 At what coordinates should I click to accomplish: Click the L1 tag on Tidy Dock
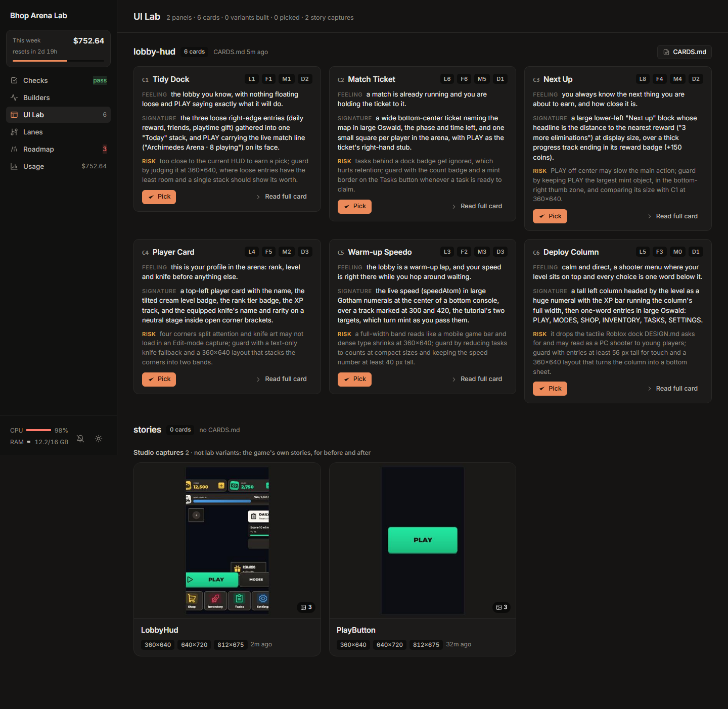click(x=252, y=79)
